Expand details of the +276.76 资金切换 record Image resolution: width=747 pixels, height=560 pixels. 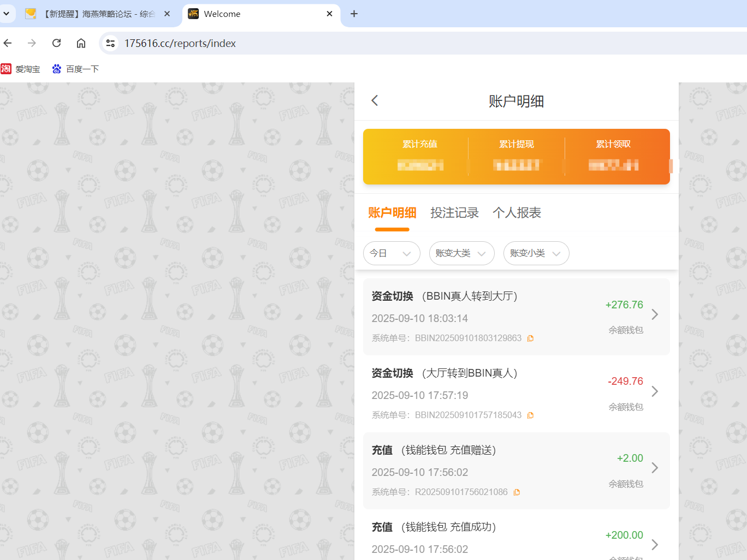point(654,314)
